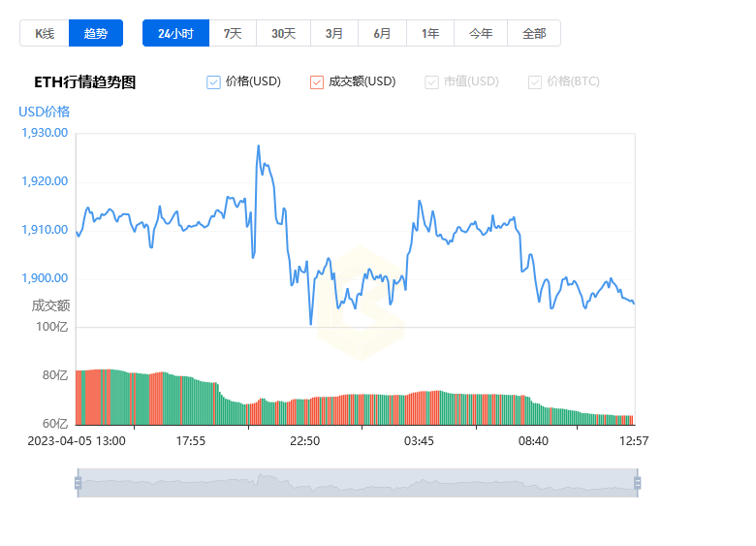Image resolution: width=756 pixels, height=546 pixels.
Task: Toggle the 价格(USD) series checkbox
Action: (x=213, y=82)
